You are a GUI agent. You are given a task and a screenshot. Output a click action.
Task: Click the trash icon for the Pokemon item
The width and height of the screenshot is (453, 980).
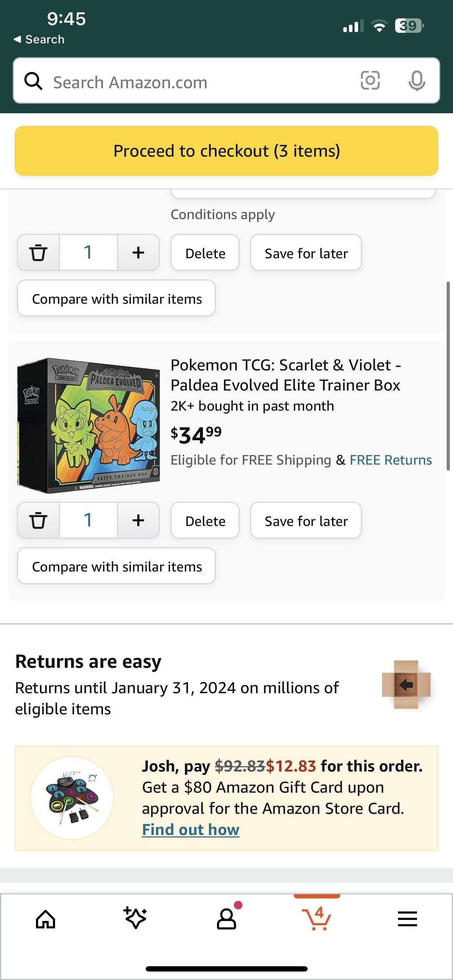[x=38, y=520]
